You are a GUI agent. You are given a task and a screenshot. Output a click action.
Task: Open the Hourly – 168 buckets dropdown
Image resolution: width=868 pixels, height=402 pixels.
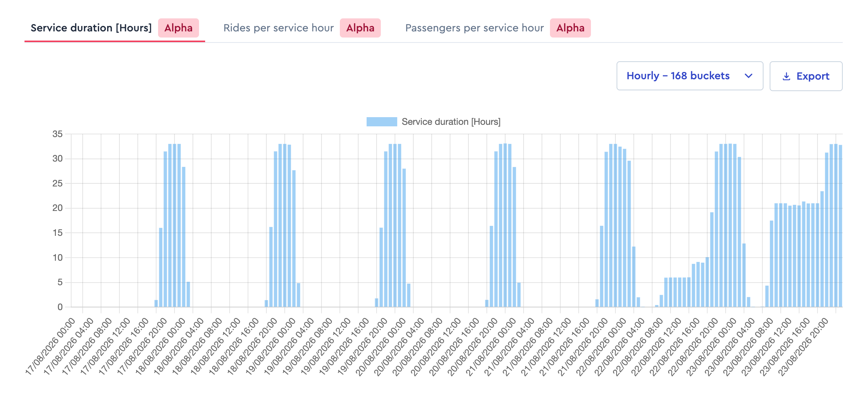click(x=690, y=76)
